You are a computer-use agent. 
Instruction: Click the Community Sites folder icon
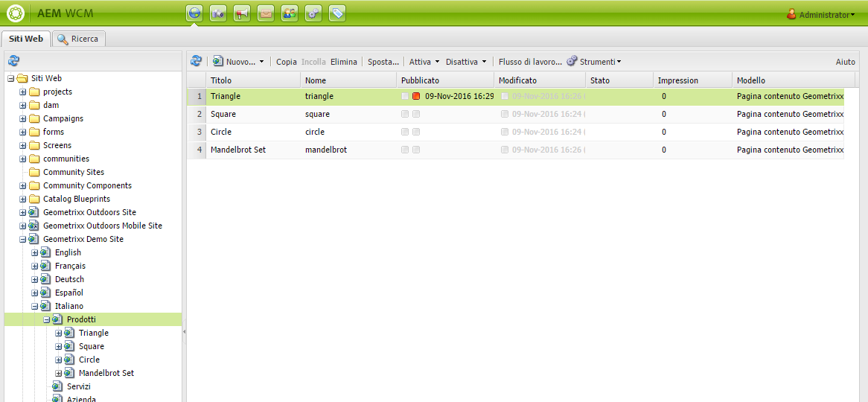[x=34, y=172]
